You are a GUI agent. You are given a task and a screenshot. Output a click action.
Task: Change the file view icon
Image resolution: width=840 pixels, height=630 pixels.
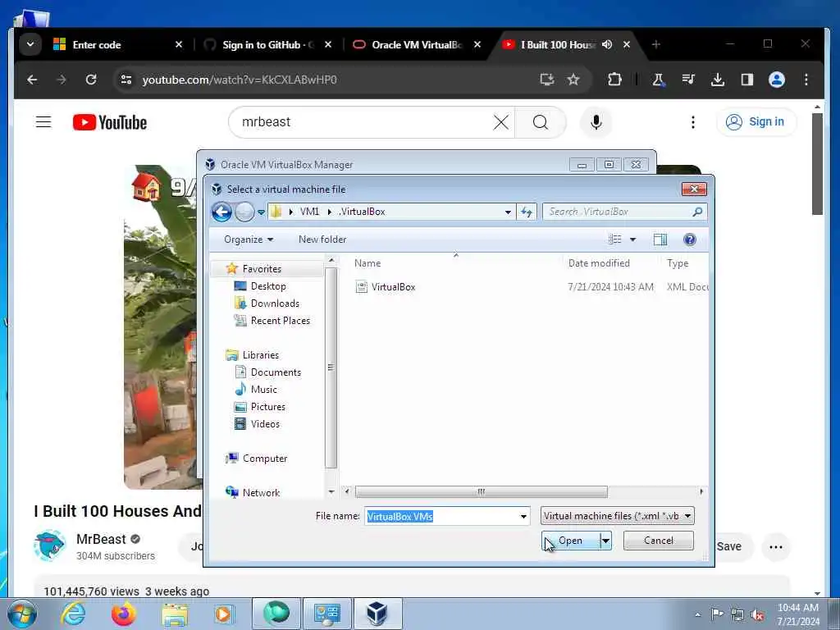pos(614,240)
